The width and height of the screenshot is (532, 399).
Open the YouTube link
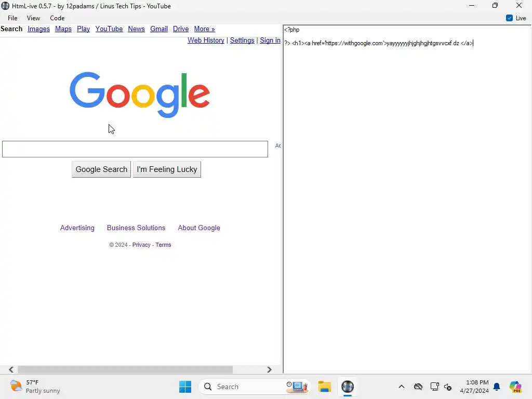pyautogui.click(x=109, y=29)
